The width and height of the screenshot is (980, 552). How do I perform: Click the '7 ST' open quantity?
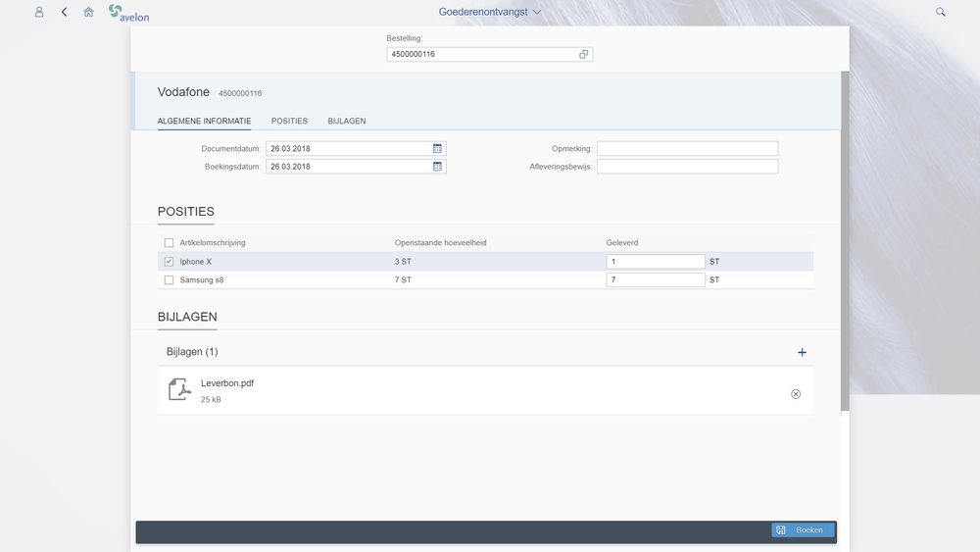coord(403,280)
